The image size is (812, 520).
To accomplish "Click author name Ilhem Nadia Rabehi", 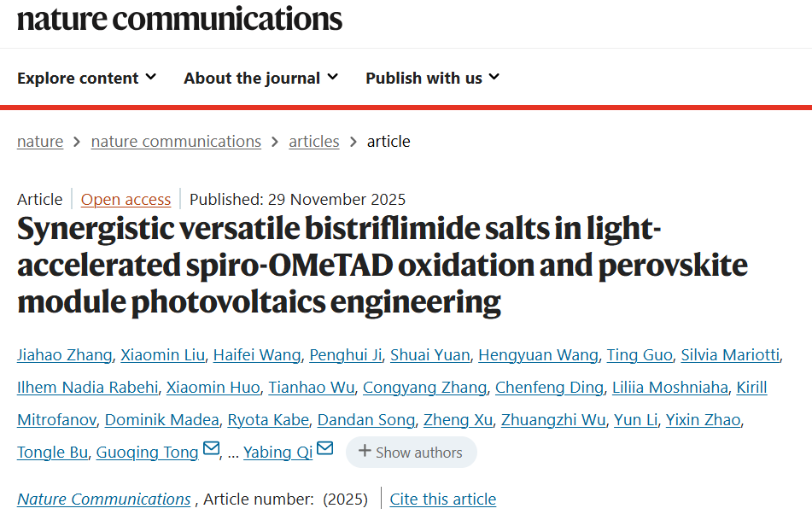I will tap(87, 388).
